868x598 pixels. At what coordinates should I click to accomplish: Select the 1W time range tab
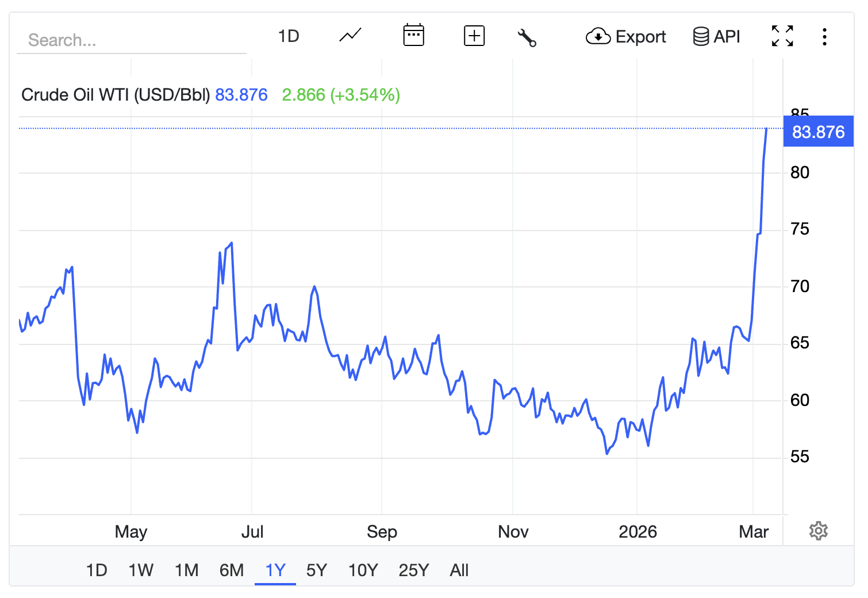pos(141,570)
